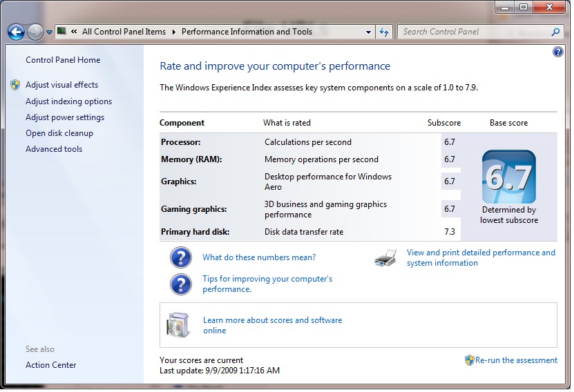The image size is (574, 392).
Task: Open Adjust indexing options
Action: click(69, 101)
